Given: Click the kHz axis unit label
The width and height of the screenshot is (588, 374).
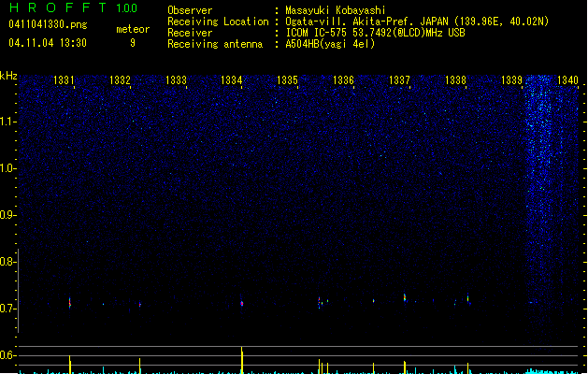Looking at the screenshot, I should [8, 76].
